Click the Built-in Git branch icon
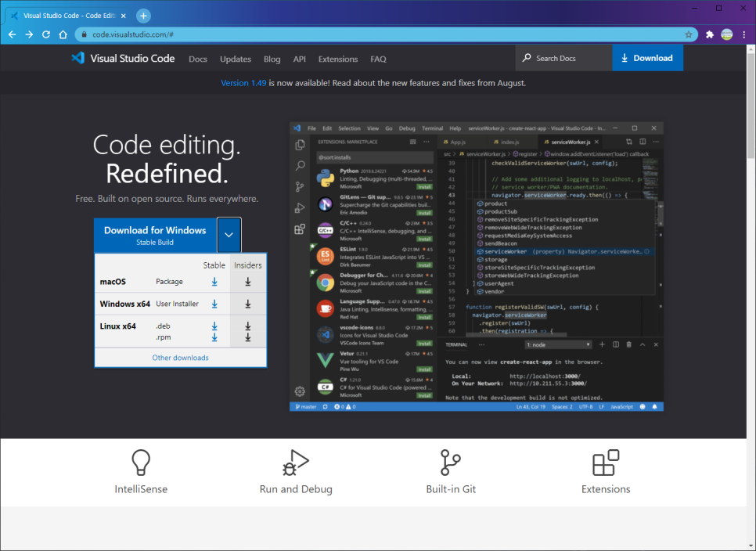This screenshot has height=551, width=756. (450, 463)
